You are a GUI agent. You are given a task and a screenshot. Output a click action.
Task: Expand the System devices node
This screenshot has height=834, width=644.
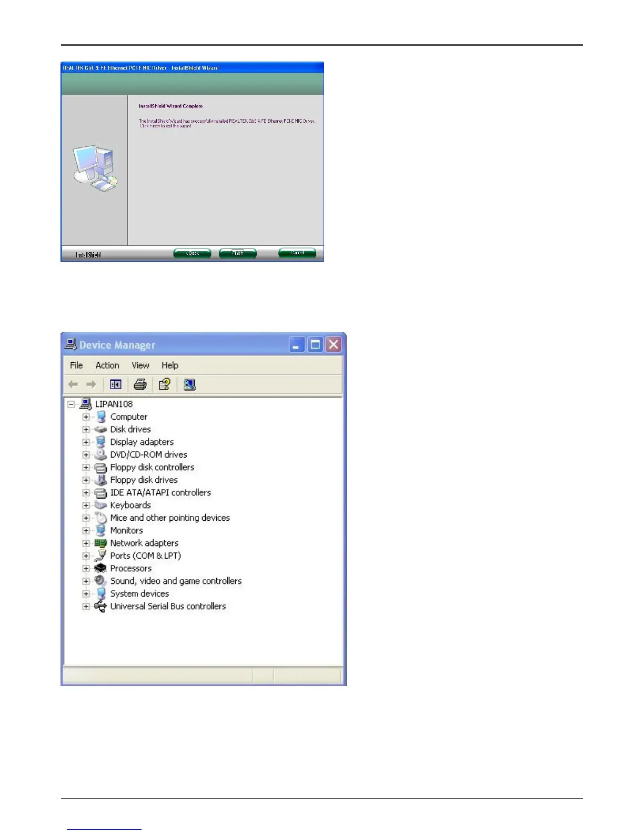coord(86,594)
